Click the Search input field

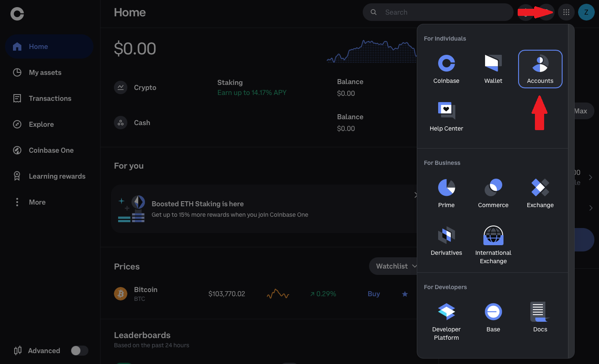click(444, 12)
